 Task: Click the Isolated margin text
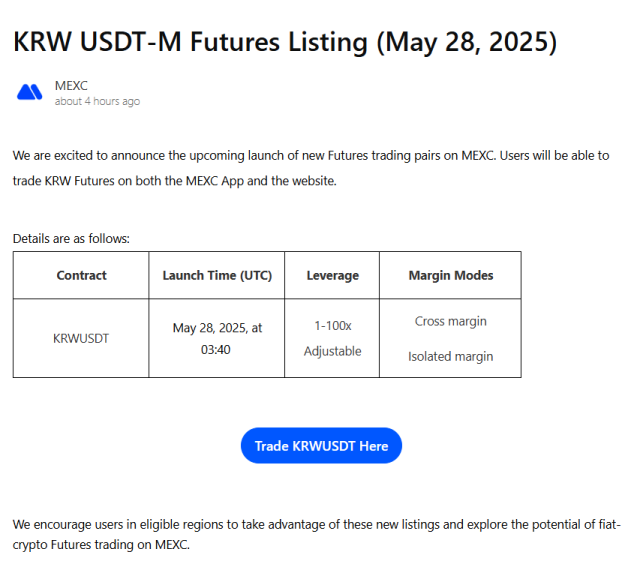(x=451, y=356)
